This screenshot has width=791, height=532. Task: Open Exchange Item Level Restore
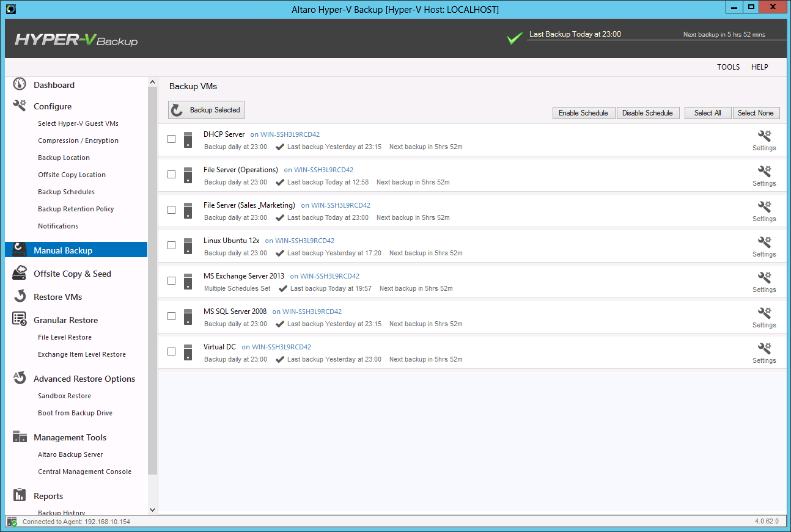82,354
